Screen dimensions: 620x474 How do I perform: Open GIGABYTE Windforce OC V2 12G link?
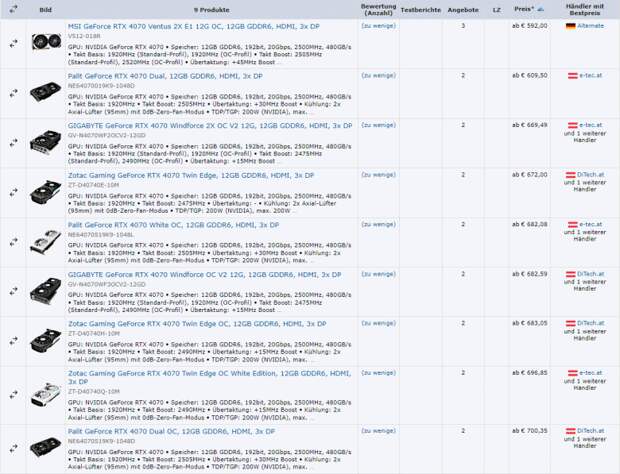click(x=204, y=274)
